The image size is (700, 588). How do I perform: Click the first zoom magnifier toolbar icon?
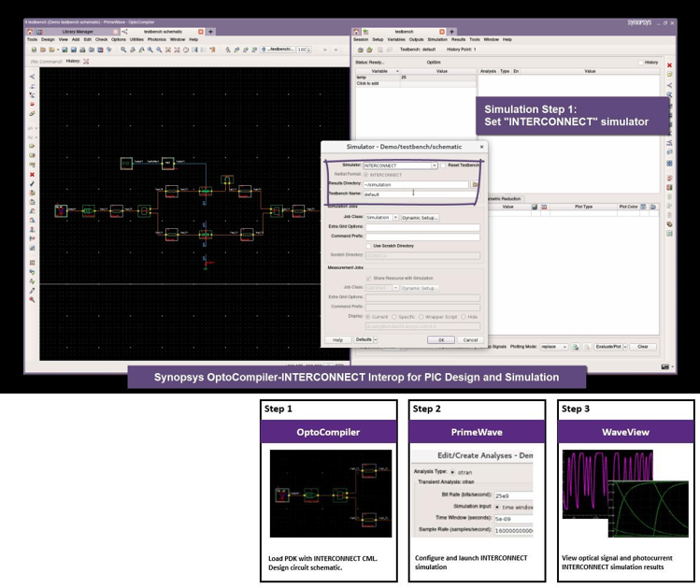pos(123,50)
